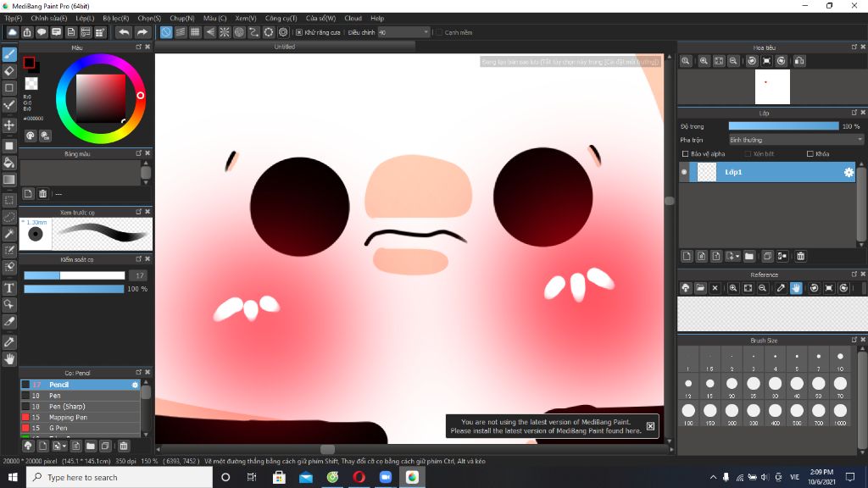868x488 pixels.
Task: Select the Text tool
Action: tap(9, 288)
